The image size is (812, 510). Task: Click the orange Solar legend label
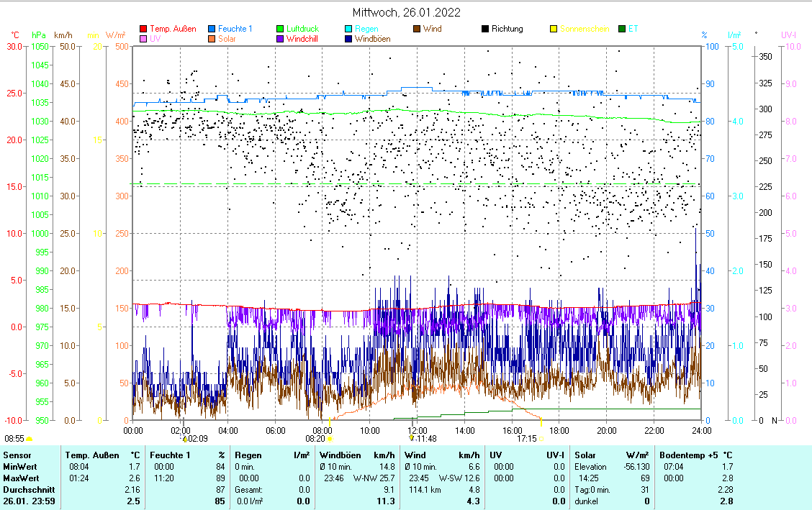[227, 39]
